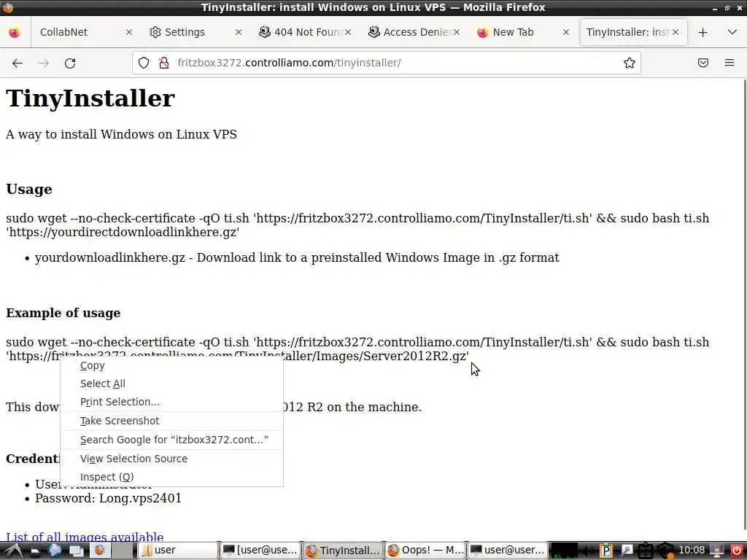The width and height of the screenshot is (747, 560).
Task: Switch to the CollabNet tab
Action: 64,32
